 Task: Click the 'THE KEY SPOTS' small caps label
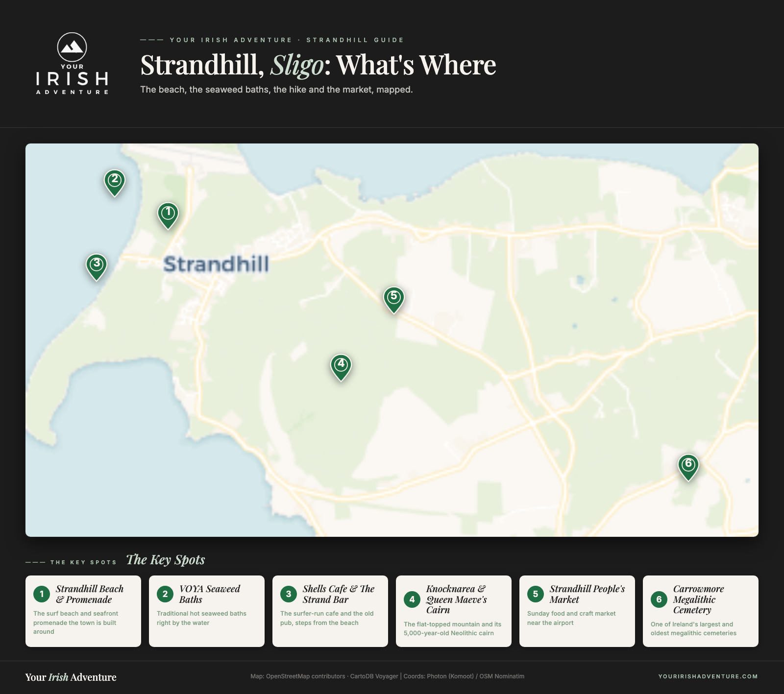[84, 562]
